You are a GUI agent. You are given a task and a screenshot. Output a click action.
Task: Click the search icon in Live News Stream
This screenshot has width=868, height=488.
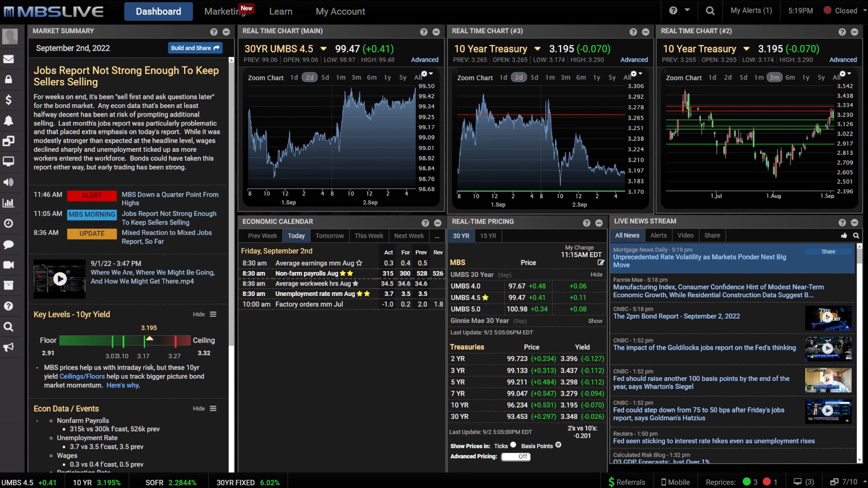856,235
